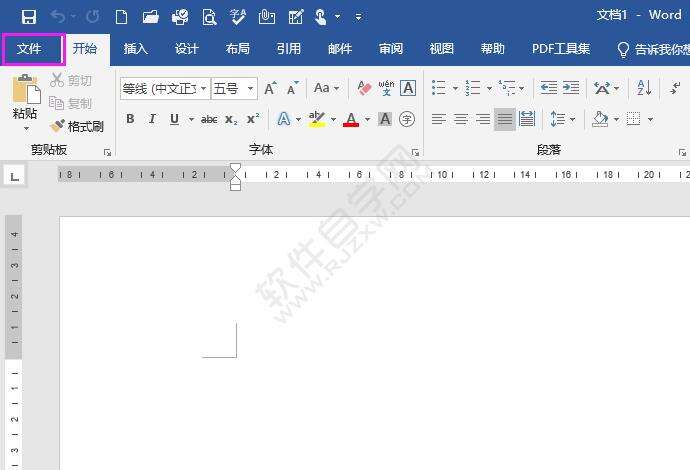
Task: Expand the 粘贴 options arrow
Action: (26, 129)
